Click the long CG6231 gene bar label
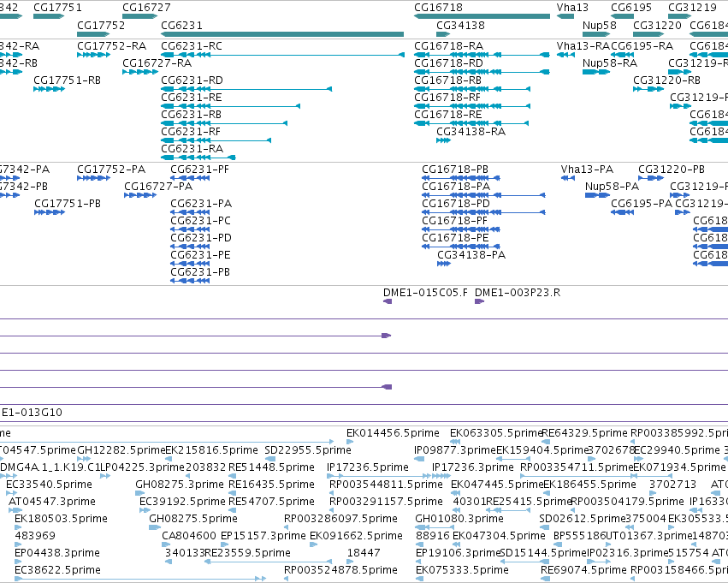 (181, 25)
